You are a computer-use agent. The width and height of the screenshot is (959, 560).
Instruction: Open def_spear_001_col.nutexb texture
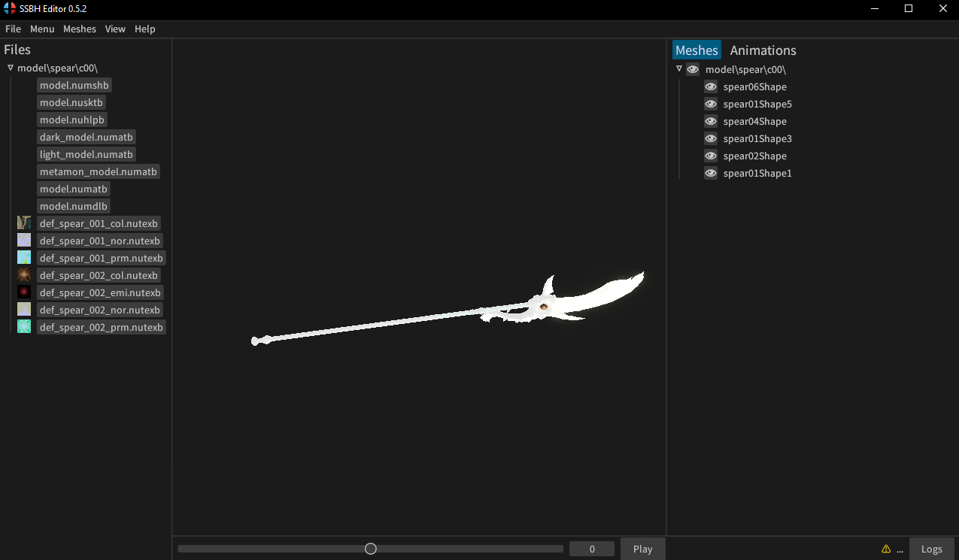click(99, 223)
